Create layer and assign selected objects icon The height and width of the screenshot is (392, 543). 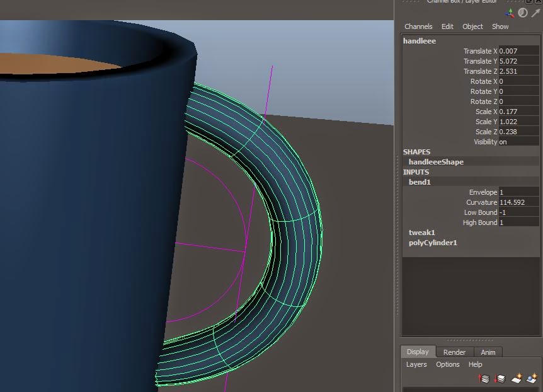[532, 378]
